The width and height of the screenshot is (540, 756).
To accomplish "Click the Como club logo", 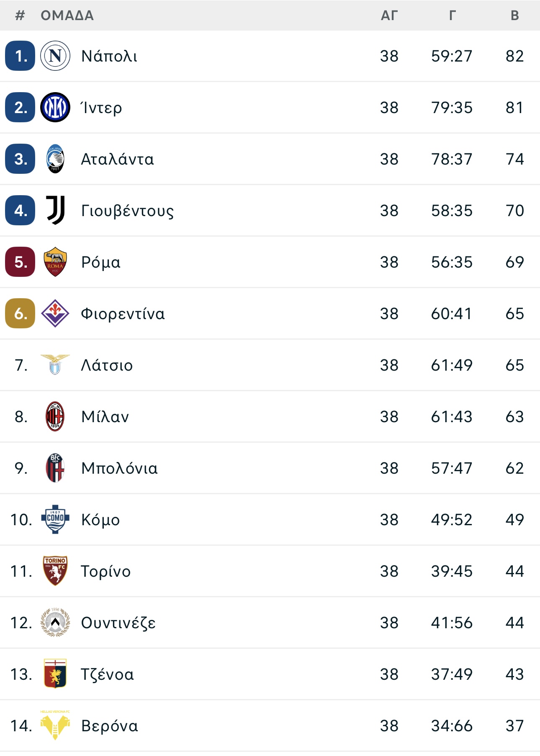I will [55, 519].
